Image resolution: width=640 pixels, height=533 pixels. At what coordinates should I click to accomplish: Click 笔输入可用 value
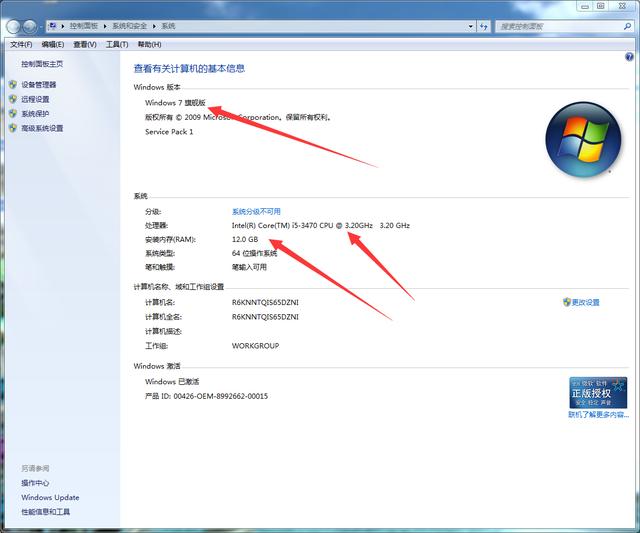[249, 267]
